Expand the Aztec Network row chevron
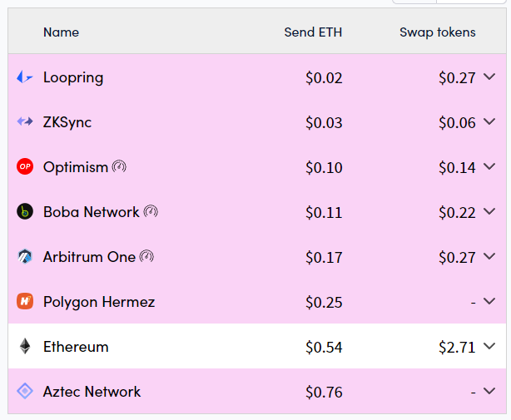This screenshot has height=420, width=511. pos(489,392)
